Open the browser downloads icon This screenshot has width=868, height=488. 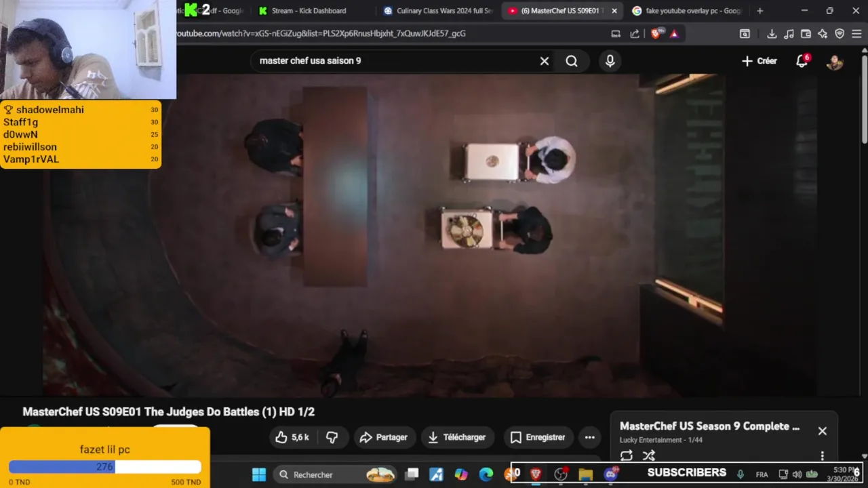click(772, 34)
